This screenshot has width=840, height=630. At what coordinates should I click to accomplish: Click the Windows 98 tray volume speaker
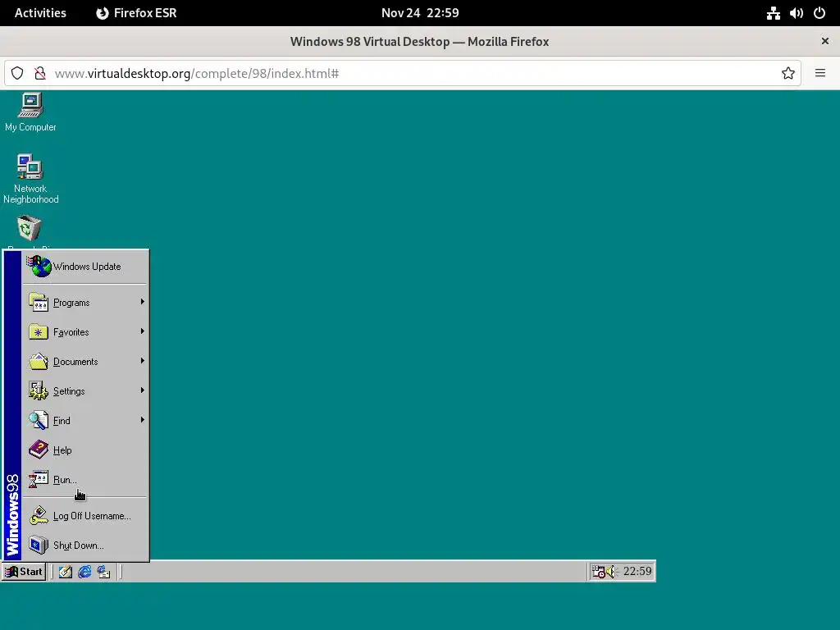pyautogui.click(x=611, y=572)
